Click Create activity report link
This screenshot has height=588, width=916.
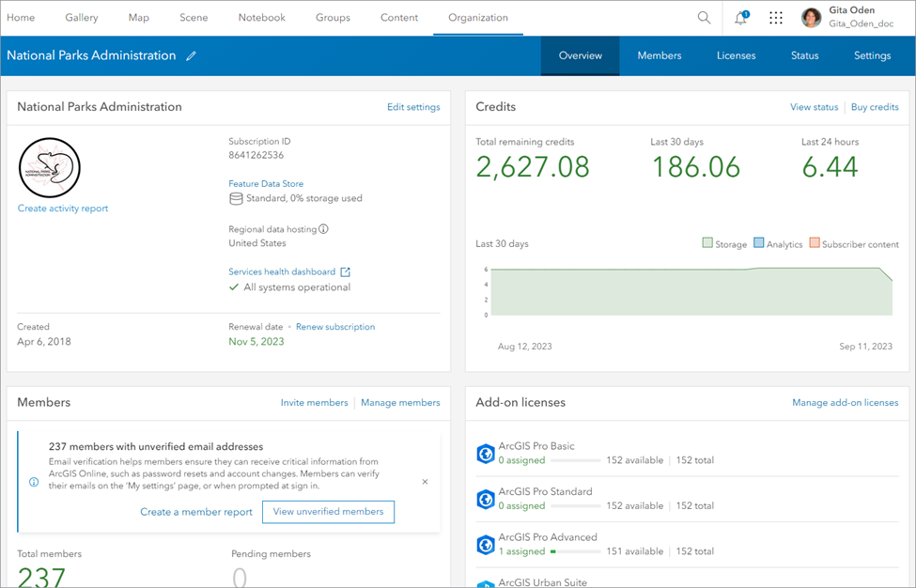pos(63,209)
